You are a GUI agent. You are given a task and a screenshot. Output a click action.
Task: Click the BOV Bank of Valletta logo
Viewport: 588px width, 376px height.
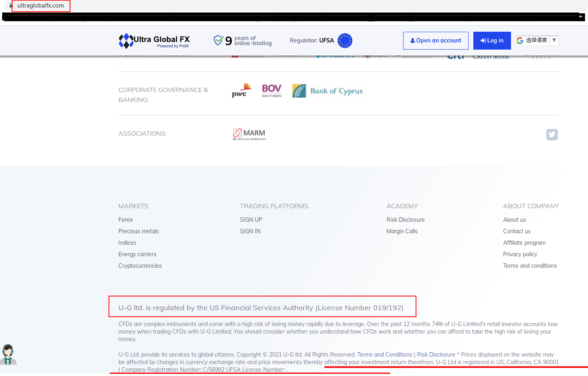[x=272, y=90]
